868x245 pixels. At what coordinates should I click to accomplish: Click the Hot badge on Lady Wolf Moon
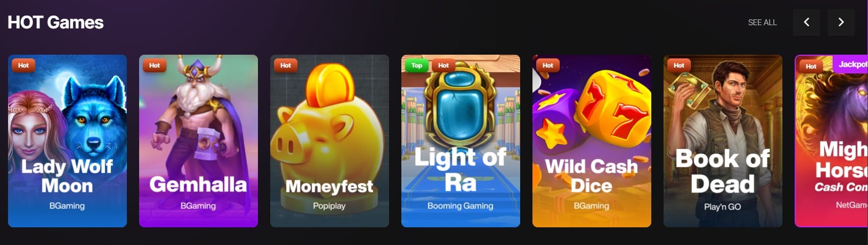[24, 65]
